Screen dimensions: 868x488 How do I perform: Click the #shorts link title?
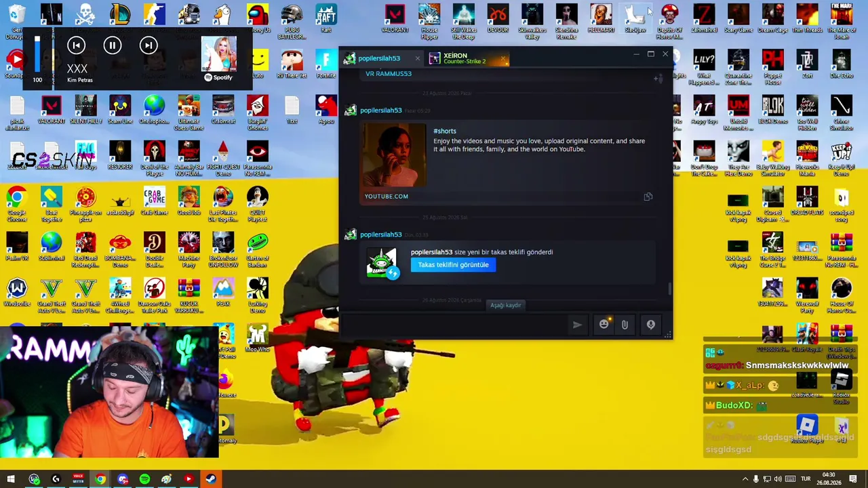(445, 131)
